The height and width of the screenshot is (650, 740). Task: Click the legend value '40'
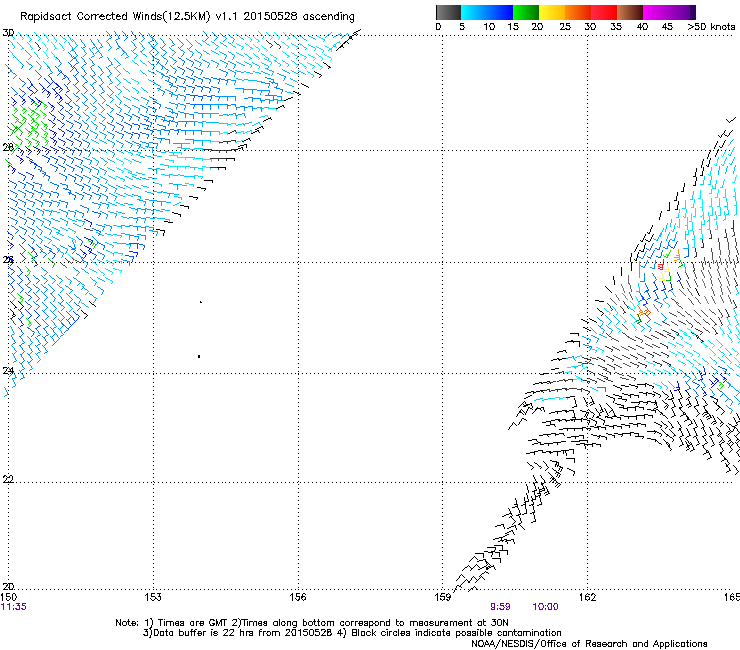click(642, 26)
